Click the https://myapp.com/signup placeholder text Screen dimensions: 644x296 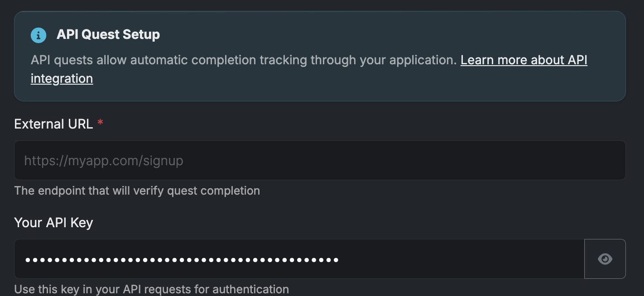pos(104,161)
